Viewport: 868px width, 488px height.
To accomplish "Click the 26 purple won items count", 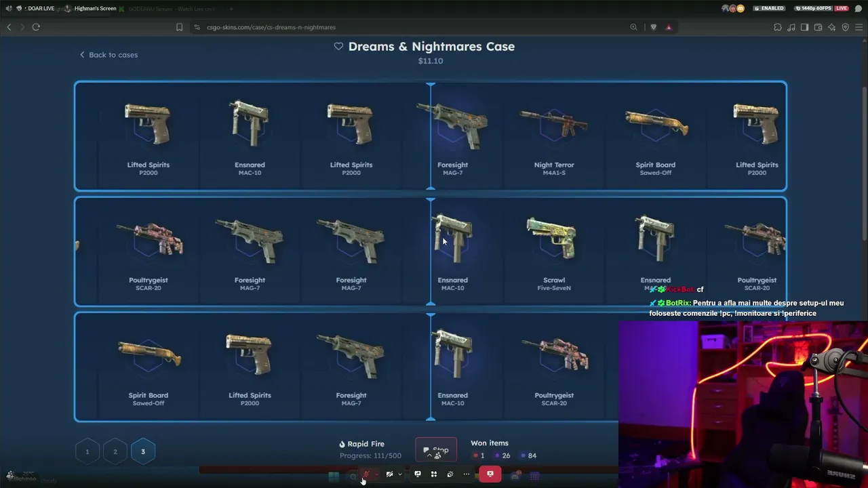I will [x=502, y=456].
